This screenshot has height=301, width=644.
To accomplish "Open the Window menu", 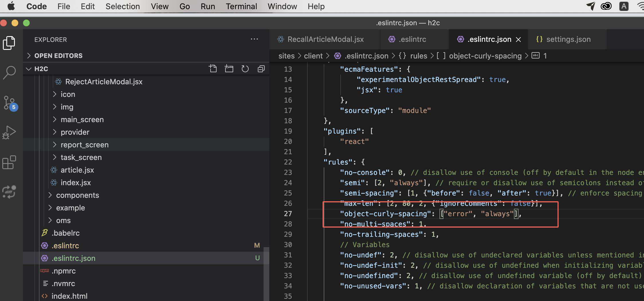I will click(282, 6).
